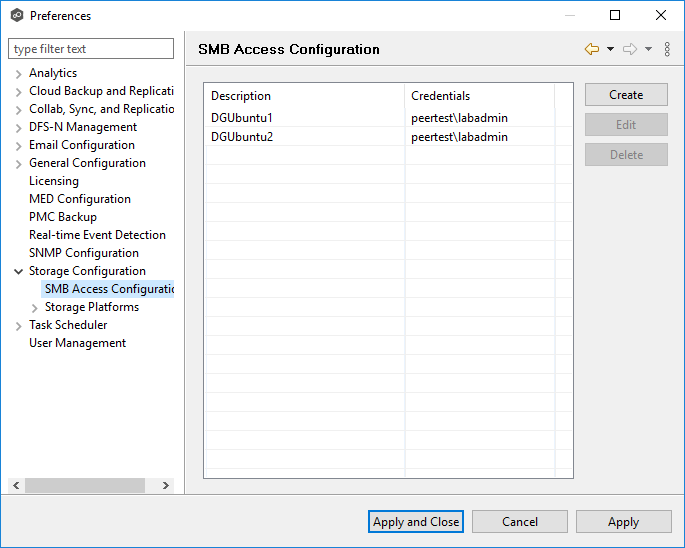The image size is (685, 548).
Task: Collapse the Storage Configuration node
Action: point(19,271)
